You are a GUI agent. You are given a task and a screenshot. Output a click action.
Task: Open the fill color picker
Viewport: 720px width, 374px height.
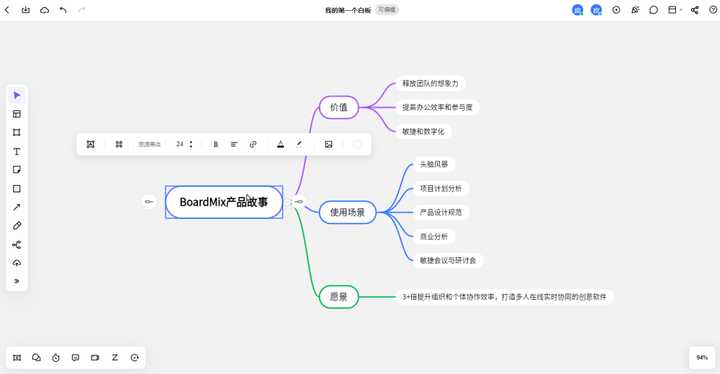tap(281, 144)
